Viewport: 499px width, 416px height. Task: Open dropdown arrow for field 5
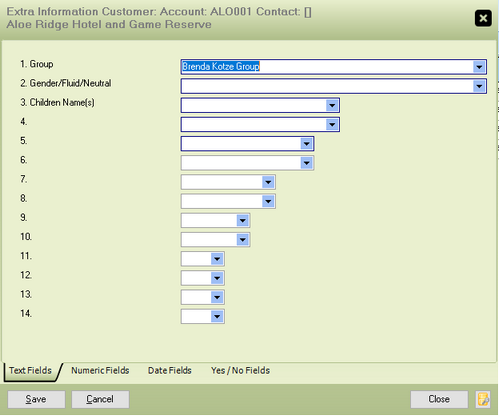(x=306, y=144)
